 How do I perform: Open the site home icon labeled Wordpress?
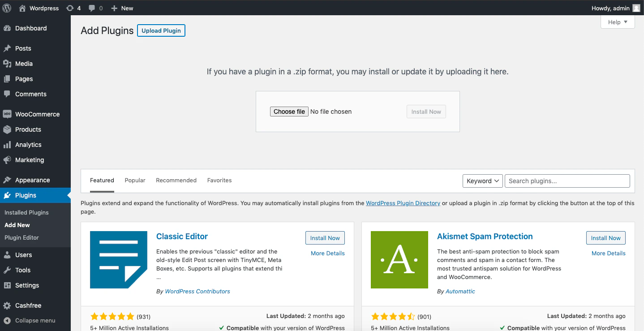22,8
